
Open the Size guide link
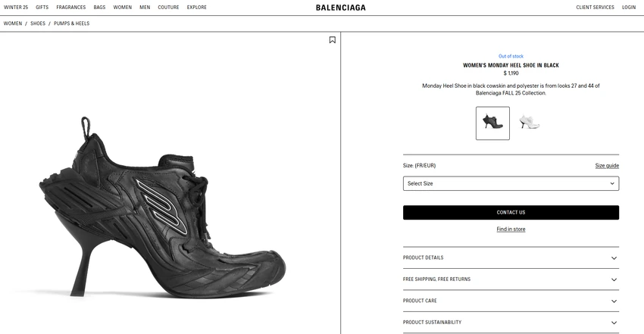[607, 166]
